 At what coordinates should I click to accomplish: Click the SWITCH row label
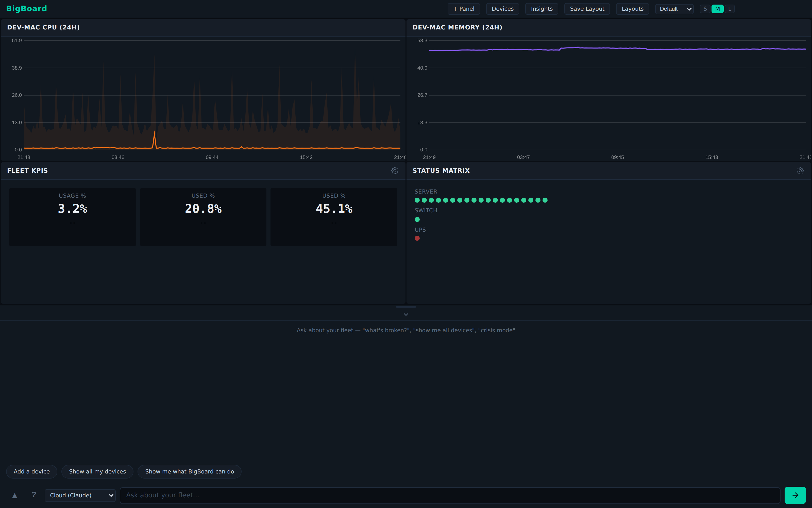(x=426, y=210)
